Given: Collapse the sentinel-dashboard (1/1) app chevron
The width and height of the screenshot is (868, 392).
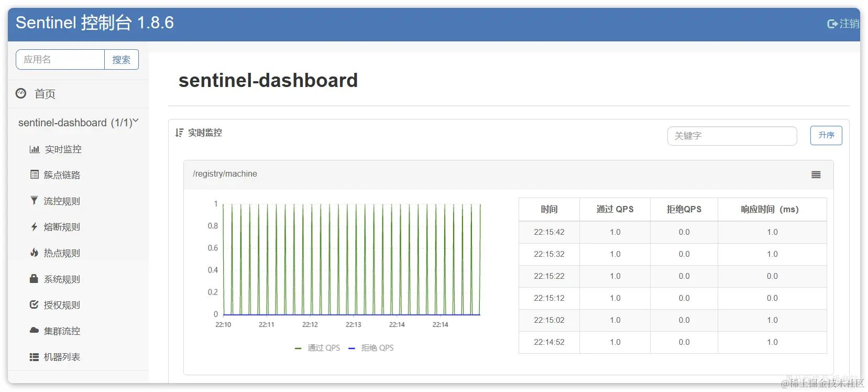Looking at the screenshot, I should [136, 121].
